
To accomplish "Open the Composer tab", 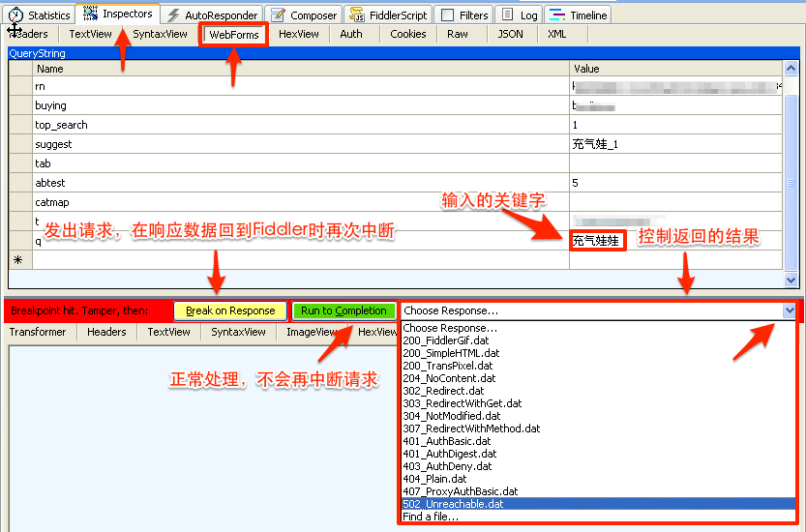I will (x=304, y=15).
